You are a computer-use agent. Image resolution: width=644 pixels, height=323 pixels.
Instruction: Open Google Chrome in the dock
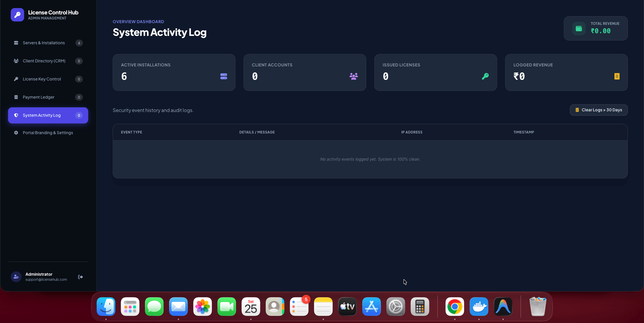click(x=455, y=307)
